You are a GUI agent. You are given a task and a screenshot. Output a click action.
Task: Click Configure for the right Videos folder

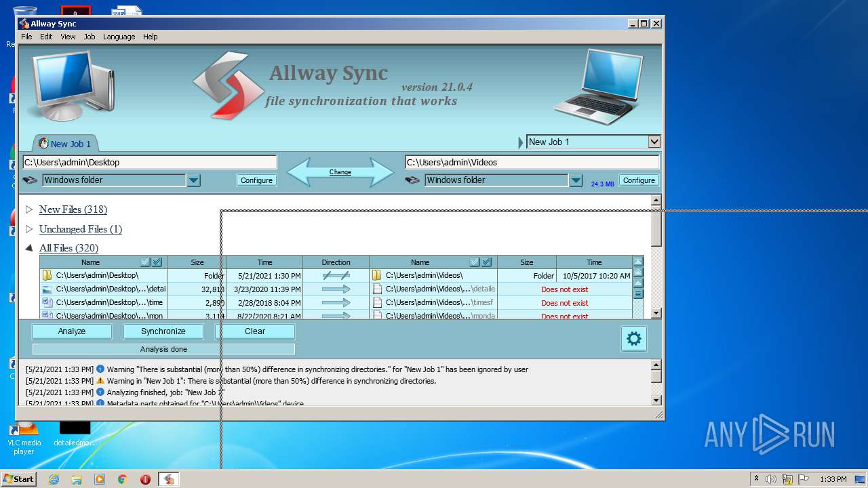pyautogui.click(x=639, y=180)
